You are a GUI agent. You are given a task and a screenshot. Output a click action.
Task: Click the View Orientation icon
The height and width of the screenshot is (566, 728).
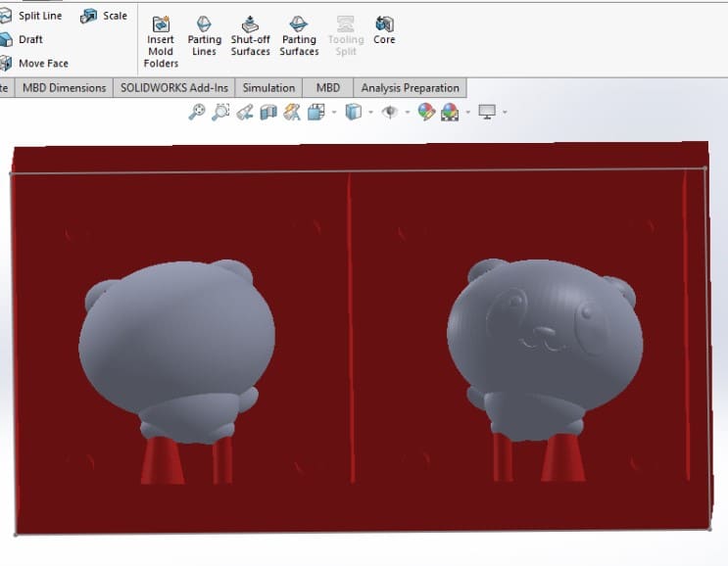316,113
